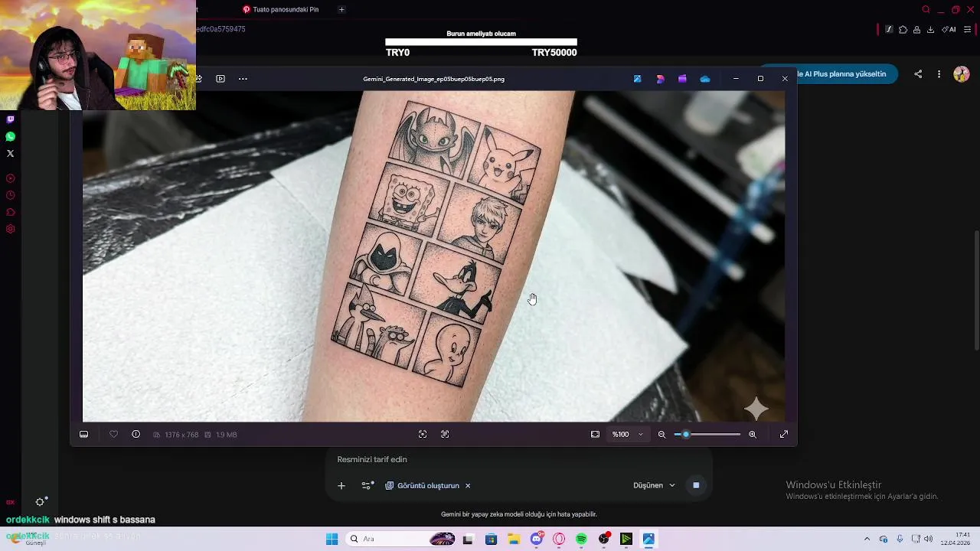
Task: Open the OneDrive cloud icon in Photos
Action: [x=705, y=79]
